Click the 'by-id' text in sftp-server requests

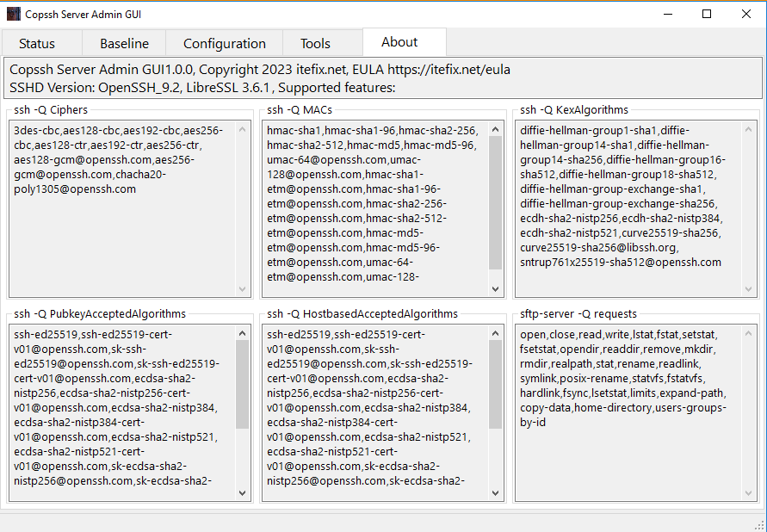pos(533,423)
